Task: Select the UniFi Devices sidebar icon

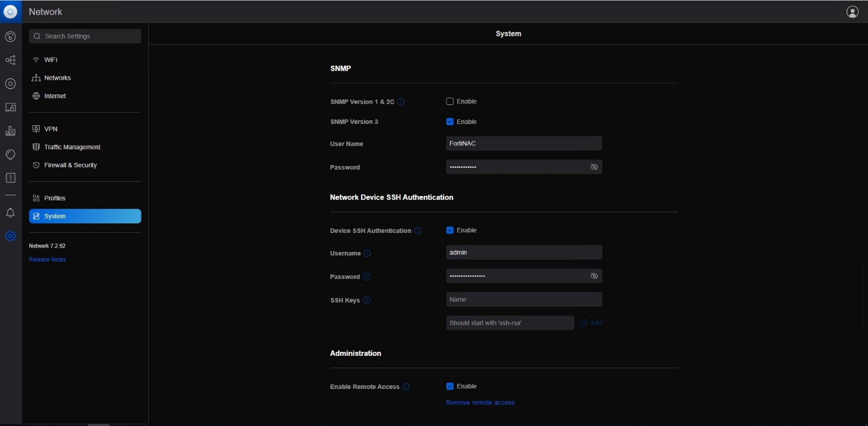Action: [11, 84]
